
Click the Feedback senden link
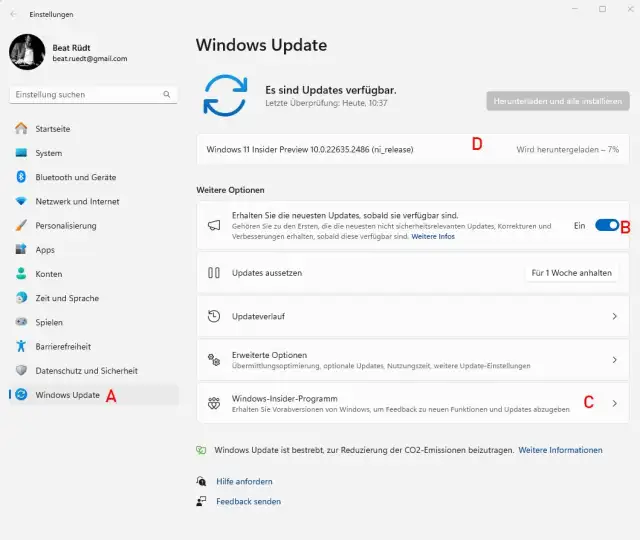point(248,501)
